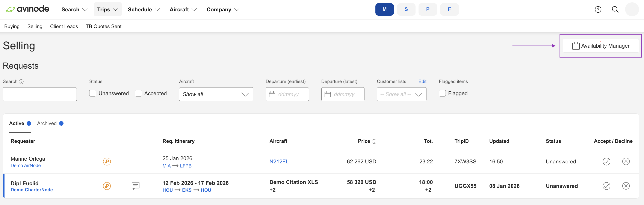The width and height of the screenshot is (644, 205).
Task: Check the Accepted status filter
Action: point(138,93)
